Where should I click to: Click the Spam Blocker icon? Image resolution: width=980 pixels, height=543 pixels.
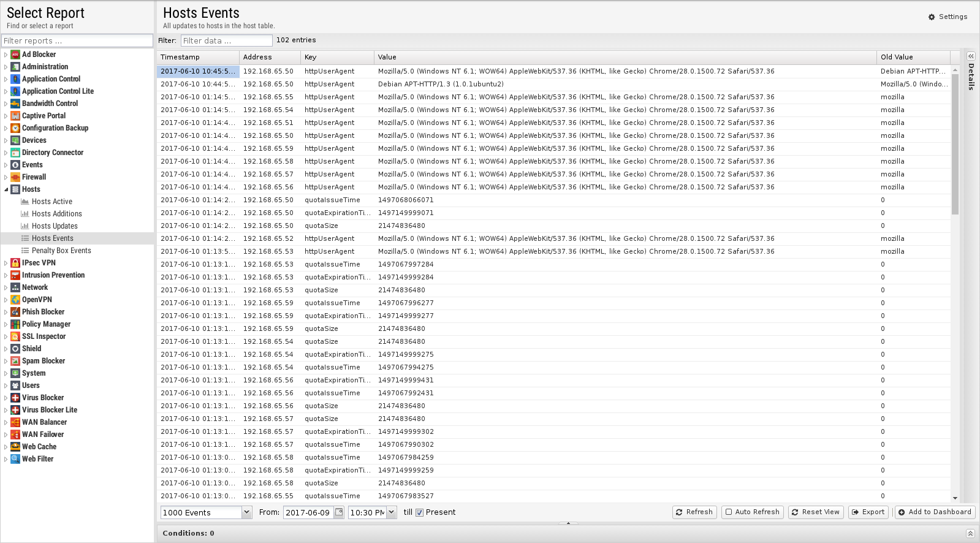tap(15, 361)
